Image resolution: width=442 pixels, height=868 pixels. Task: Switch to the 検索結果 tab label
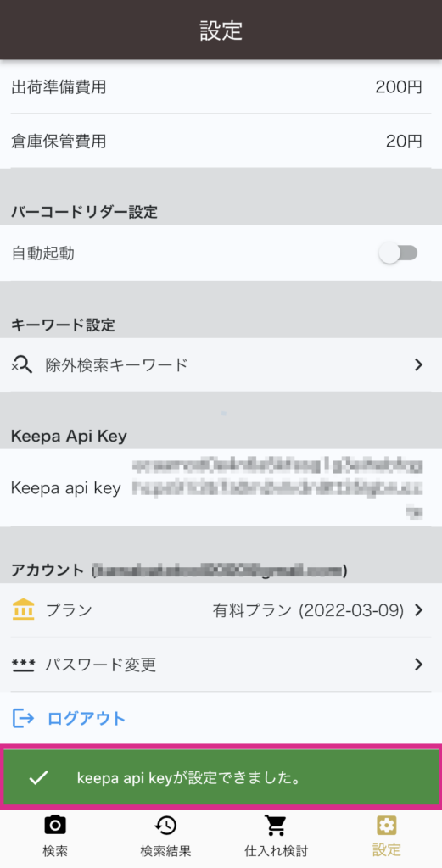pyautogui.click(x=165, y=850)
